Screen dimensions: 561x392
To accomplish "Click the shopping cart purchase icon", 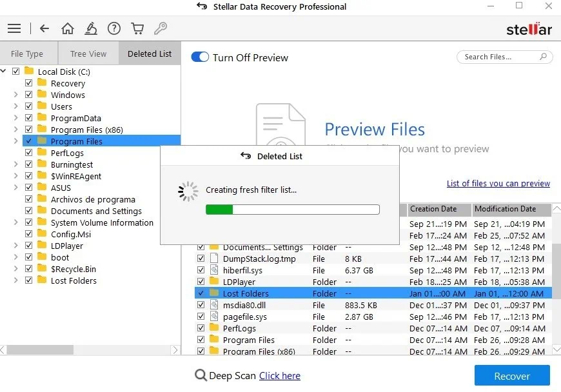I will click(x=137, y=28).
